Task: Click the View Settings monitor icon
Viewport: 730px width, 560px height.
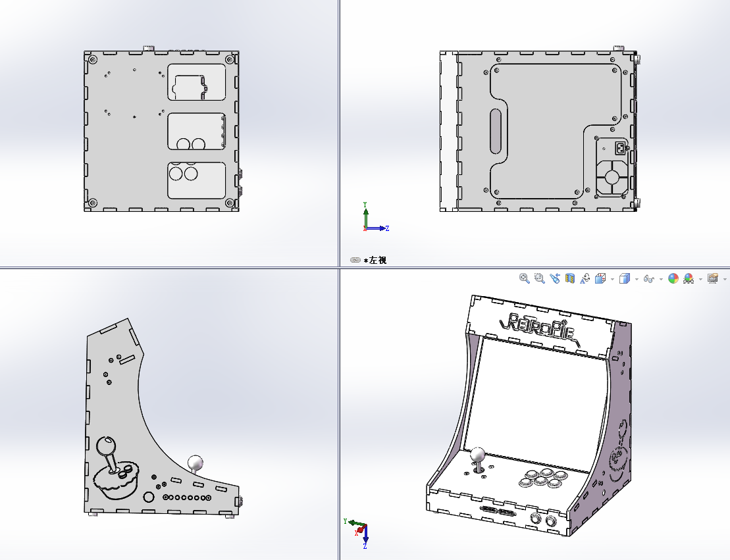Action: pos(713,278)
